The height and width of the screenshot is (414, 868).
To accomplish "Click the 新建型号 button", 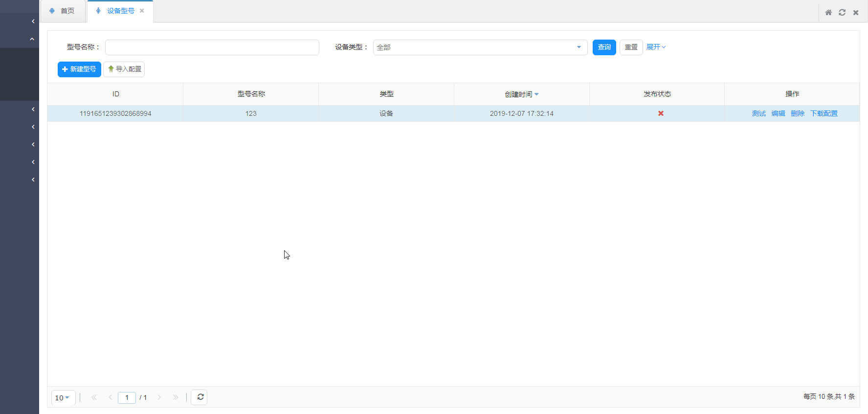I will 79,69.
